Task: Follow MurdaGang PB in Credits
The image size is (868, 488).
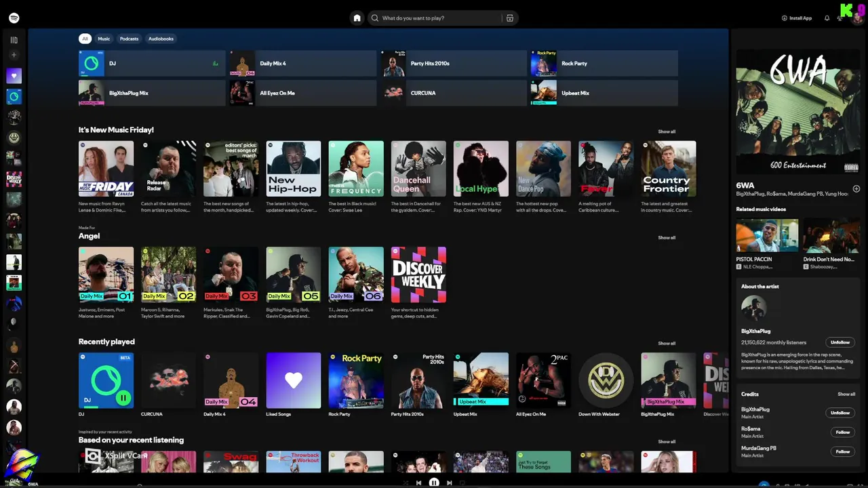Action: [843, 451]
